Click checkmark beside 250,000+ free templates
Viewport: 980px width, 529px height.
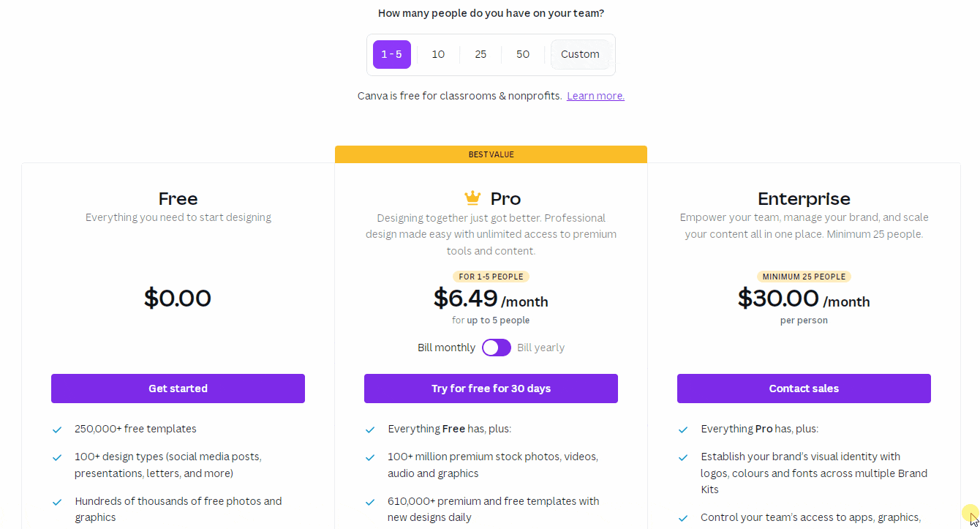[x=57, y=429]
